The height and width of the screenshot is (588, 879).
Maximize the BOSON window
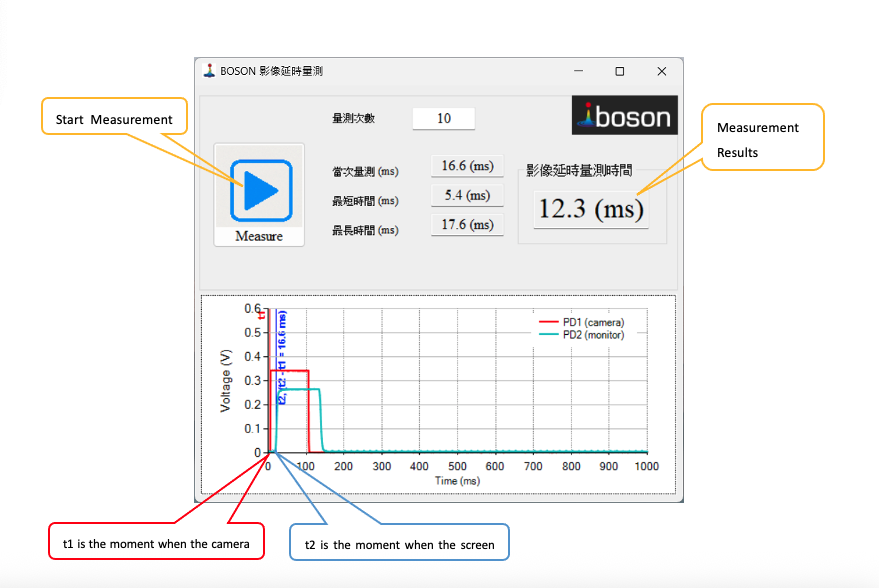(x=619, y=71)
